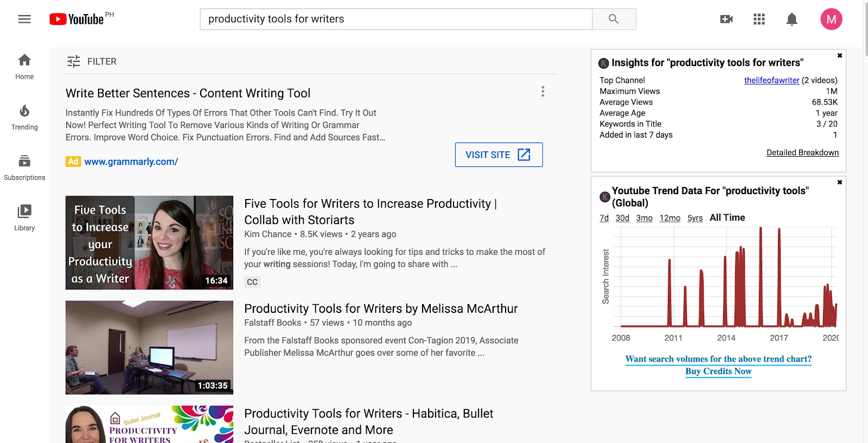Click the yellow Ad badge
Viewport: 868px width, 443px height.
(73, 162)
